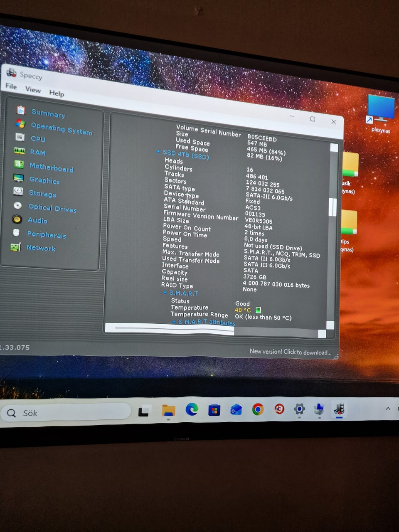Click the horizontal scrollbar thumb

click(170, 329)
